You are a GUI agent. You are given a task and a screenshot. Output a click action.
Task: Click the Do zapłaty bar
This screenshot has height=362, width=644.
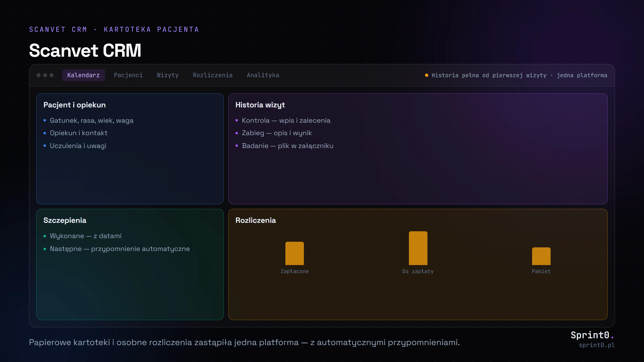[418, 248]
